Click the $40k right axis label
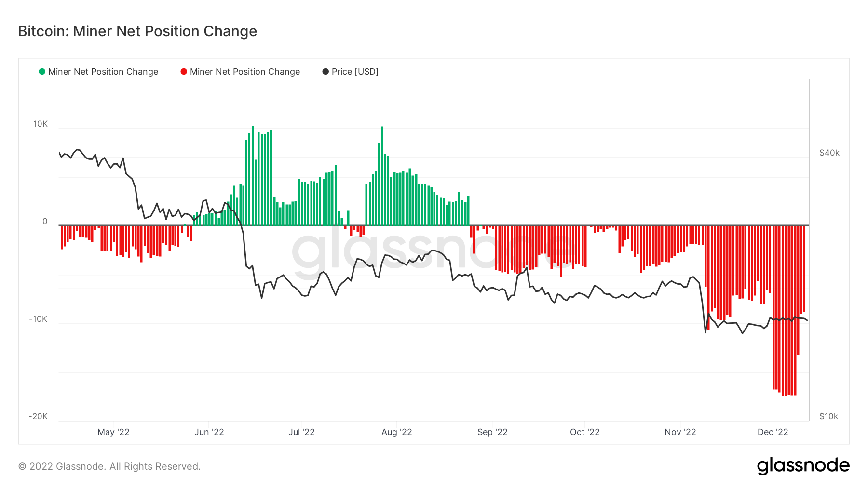This screenshot has height=488, width=868. pos(829,153)
